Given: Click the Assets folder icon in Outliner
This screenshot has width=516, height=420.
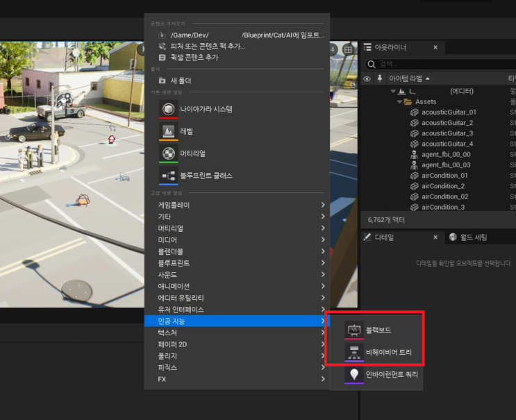Looking at the screenshot, I should 408,101.
